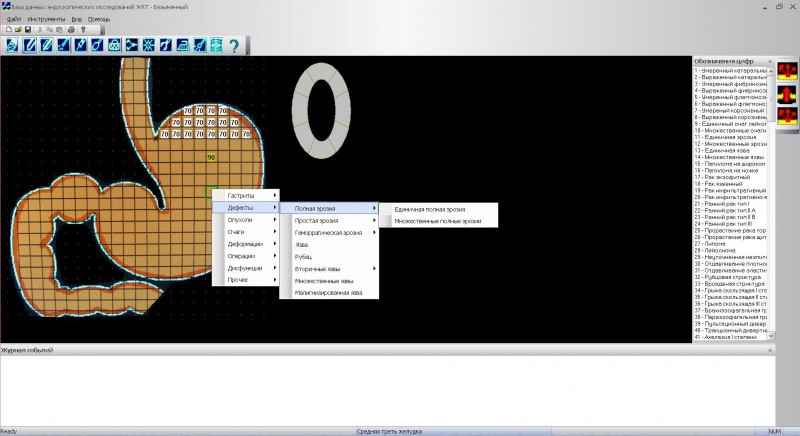The width and height of the screenshot is (800, 436).
Task: Select the dashed diagonal line tool
Action: click(63, 45)
